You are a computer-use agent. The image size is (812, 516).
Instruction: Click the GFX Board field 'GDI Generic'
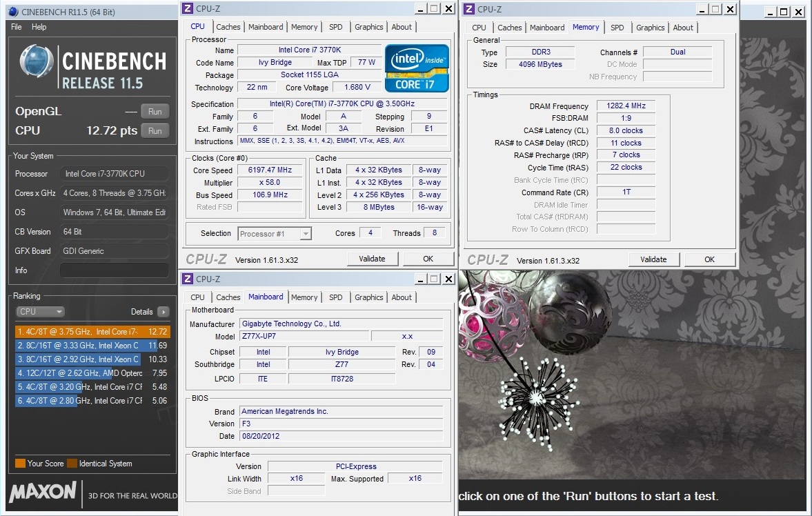[114, 250]
